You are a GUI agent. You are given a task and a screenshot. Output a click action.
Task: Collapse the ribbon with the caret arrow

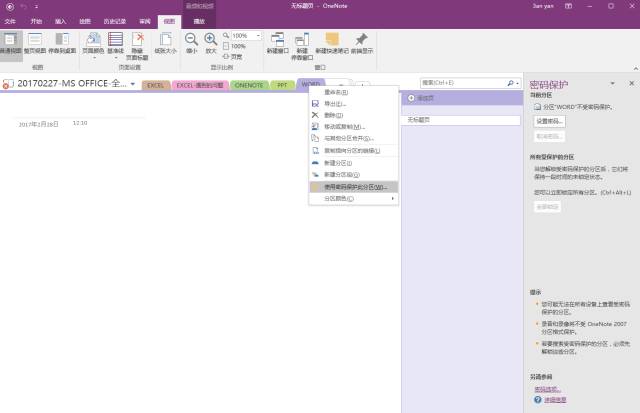(x=636, y=69)
